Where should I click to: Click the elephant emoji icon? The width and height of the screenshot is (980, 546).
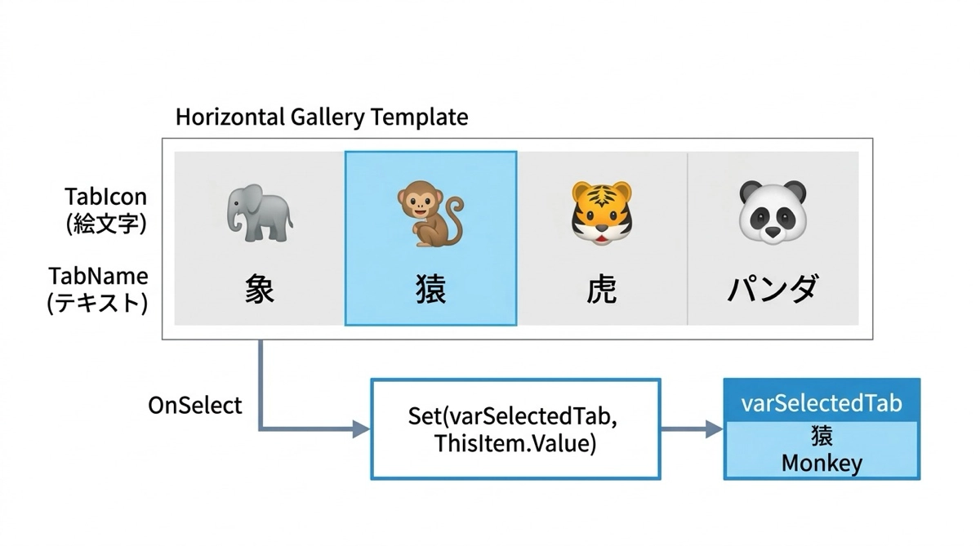pos(259,211)
